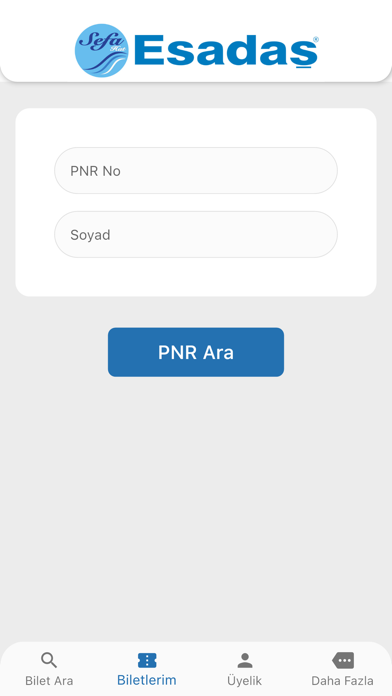Image resolution: width=392 pixels, height=696 pixels.
Task: Tap the magnifying glass Bilet Ara icon
Action: click(49, 660)
